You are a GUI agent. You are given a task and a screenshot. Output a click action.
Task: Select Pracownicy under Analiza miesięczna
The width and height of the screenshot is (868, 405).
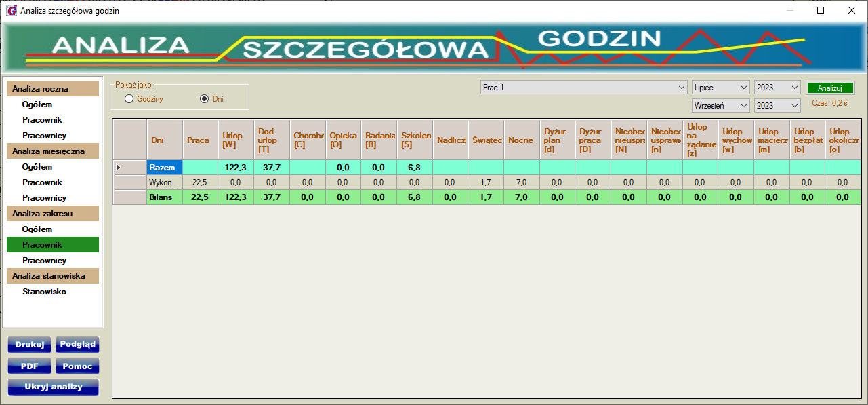click(44, 198)
